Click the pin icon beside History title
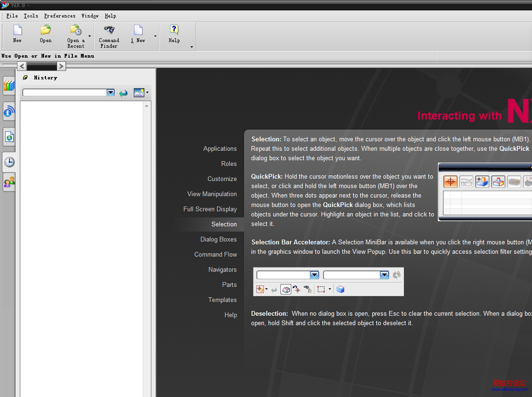The width and height of the screenshot is (532, 397). (x=25, y=78)
